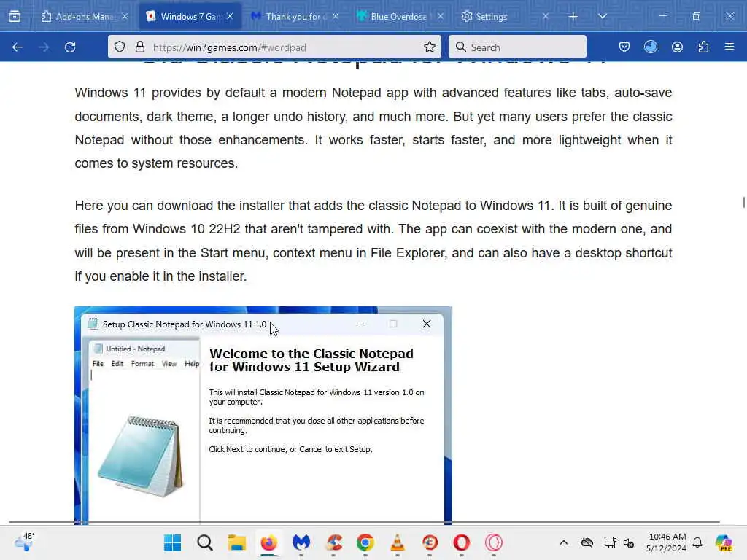Viewport: 747px width, 560px height.
Task: Open a new tab with the plus button
Action: point(573,17)
